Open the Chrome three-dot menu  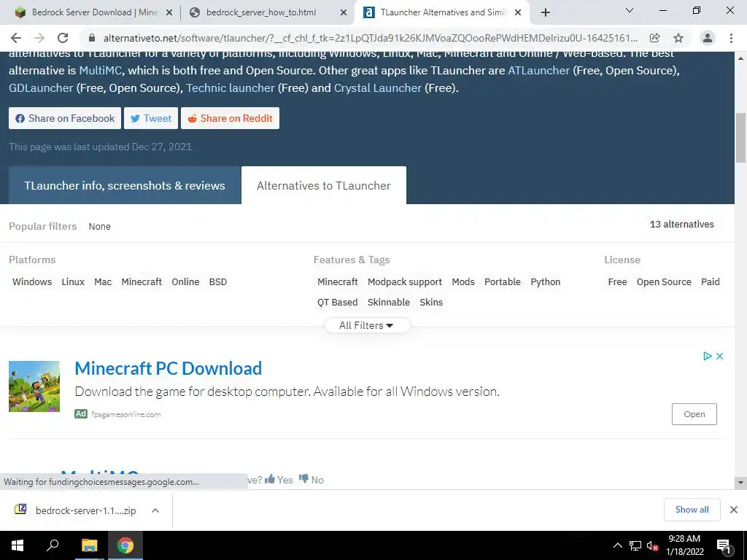[x=731, y=38]
